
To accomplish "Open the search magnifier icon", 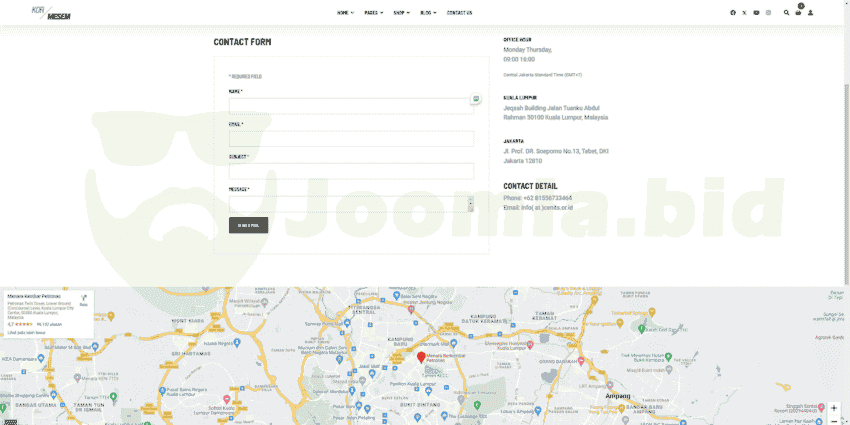I will pos(787,13).
